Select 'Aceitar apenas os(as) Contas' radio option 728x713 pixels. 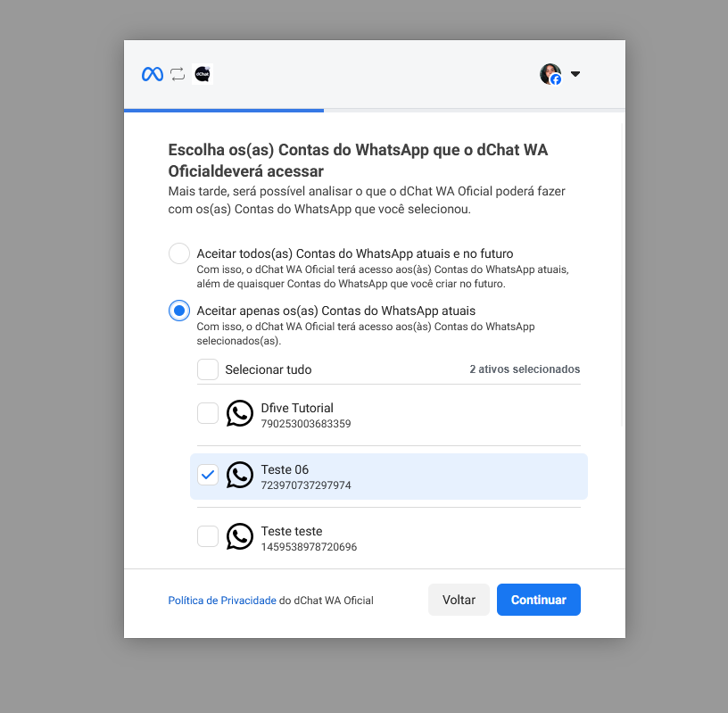179,311
